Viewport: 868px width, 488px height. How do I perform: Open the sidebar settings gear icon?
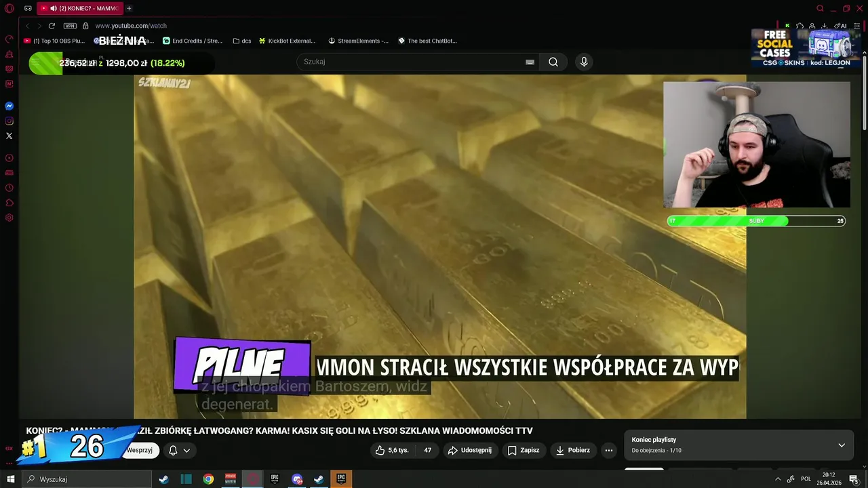[9, 218]
